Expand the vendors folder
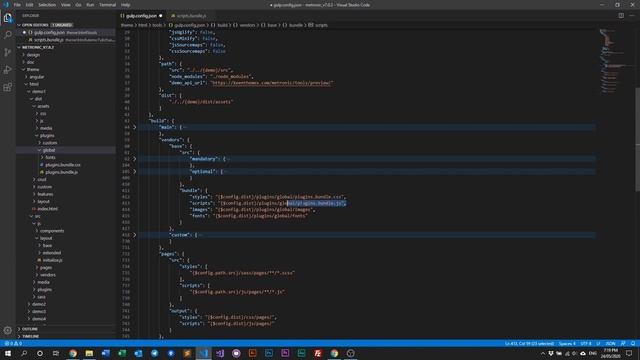Screen dimensions: 640x360 (47, 275)
